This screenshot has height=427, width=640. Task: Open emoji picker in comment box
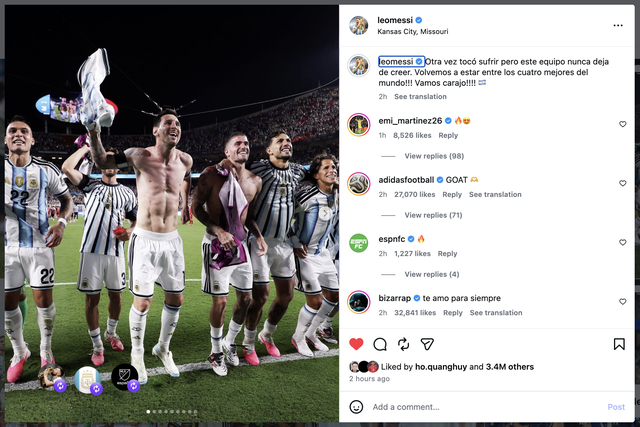point(356,407)
